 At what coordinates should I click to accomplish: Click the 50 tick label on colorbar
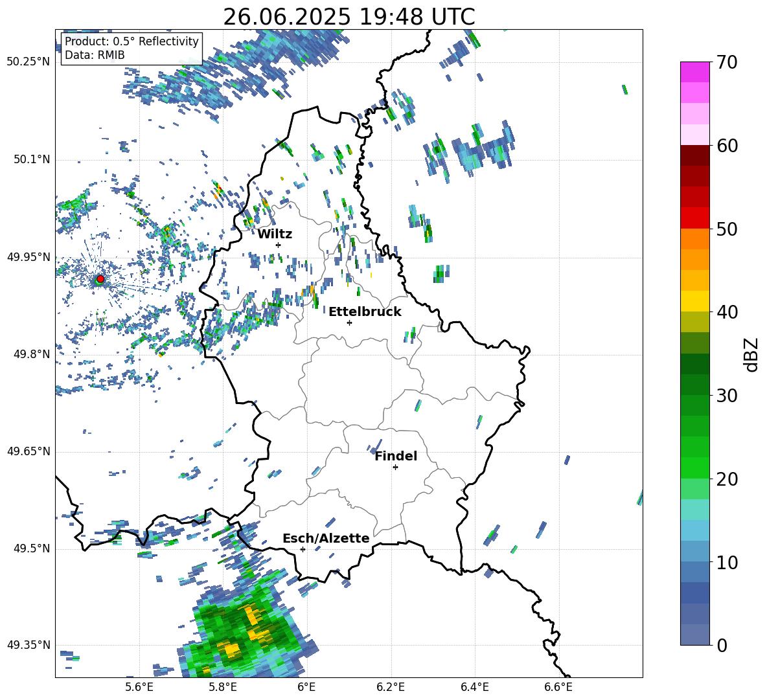click(726, 229)
